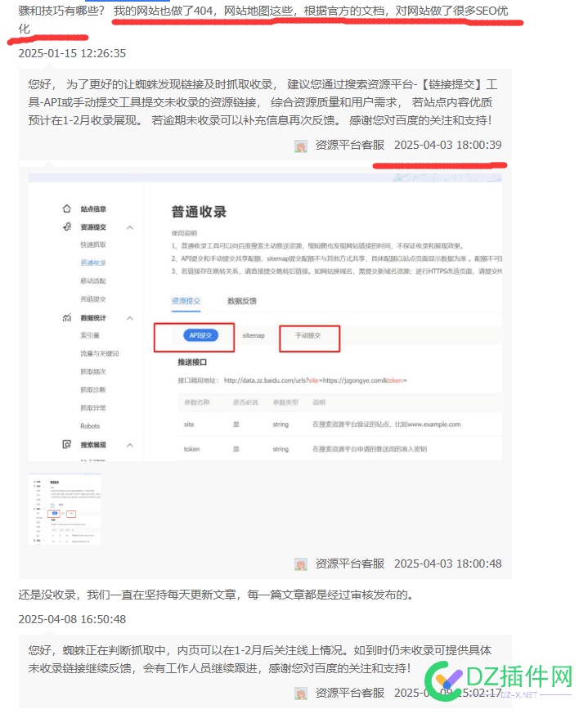Click the 2025-01-15 12:26:35 timestamp
The width and height of the screenshot is (588, 714).
(x=72, y=53)
